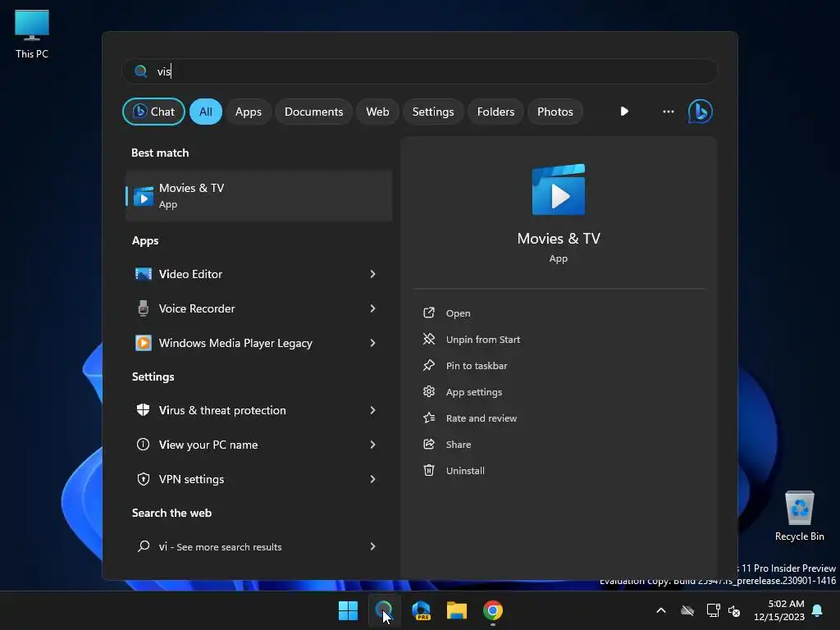Launch Google Chrome from the taskbar
Screen dimensions: 840x630
pos(493,610)
